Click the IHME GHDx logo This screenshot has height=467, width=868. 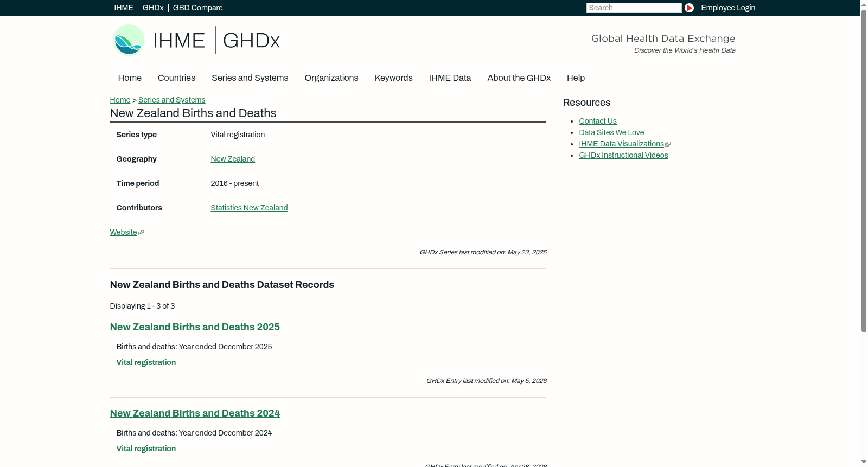tap(196, 40)
